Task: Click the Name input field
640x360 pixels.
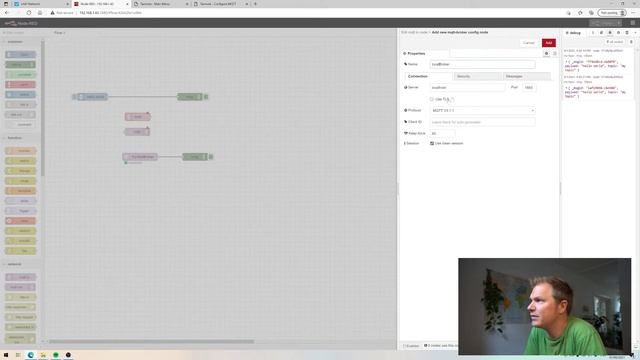Action: [x=482, y=64]
